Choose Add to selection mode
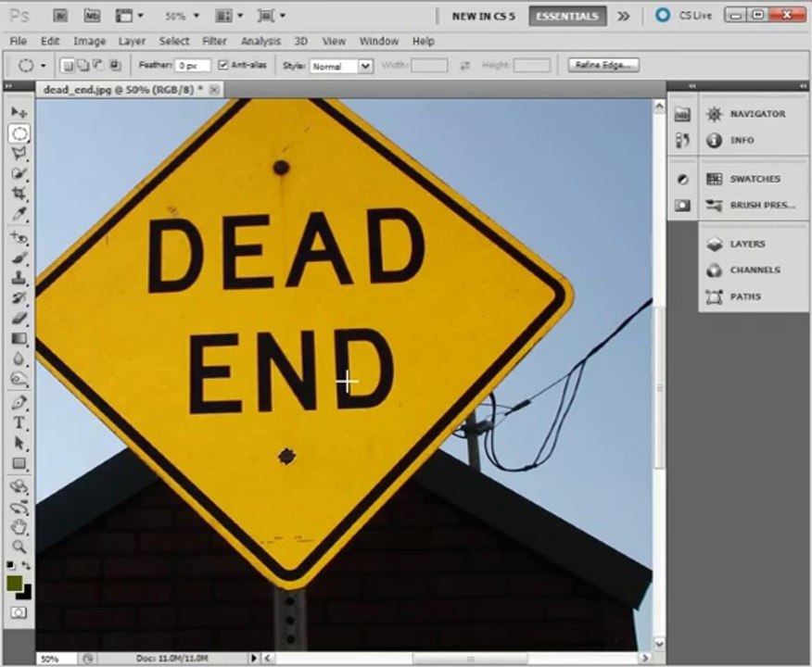812x667 pixels. coord(82,65)
